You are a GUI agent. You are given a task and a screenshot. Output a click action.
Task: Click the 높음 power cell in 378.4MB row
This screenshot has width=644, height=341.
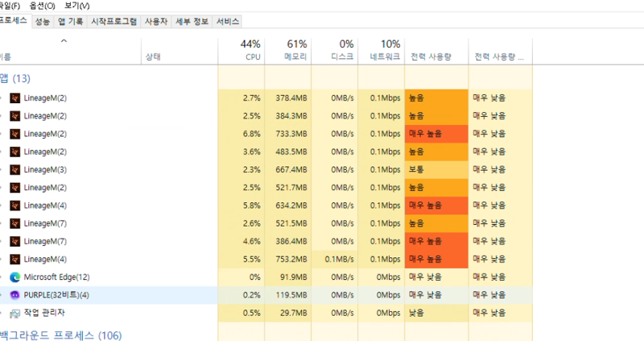436,98
